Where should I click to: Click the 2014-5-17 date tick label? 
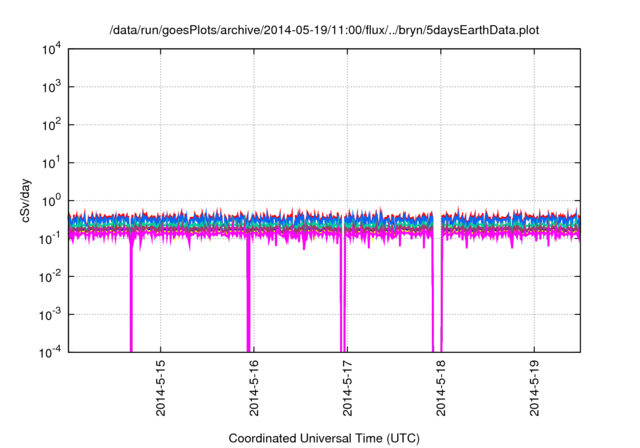point(347,388)
